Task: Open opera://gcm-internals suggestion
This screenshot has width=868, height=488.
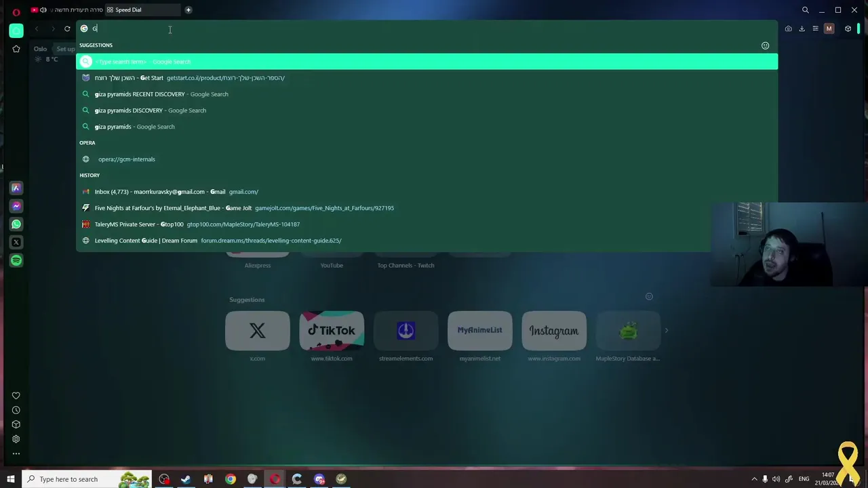Action: click(x=427, y=159)
